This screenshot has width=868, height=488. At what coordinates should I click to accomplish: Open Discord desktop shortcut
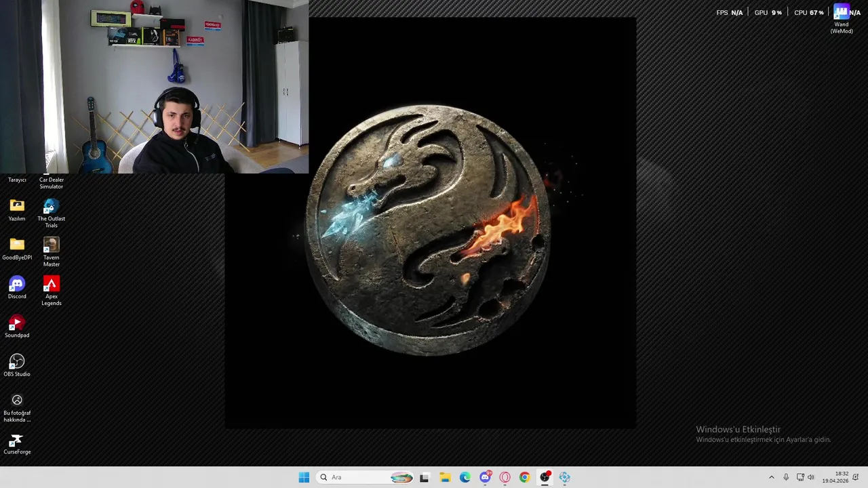tap(17, 287)
